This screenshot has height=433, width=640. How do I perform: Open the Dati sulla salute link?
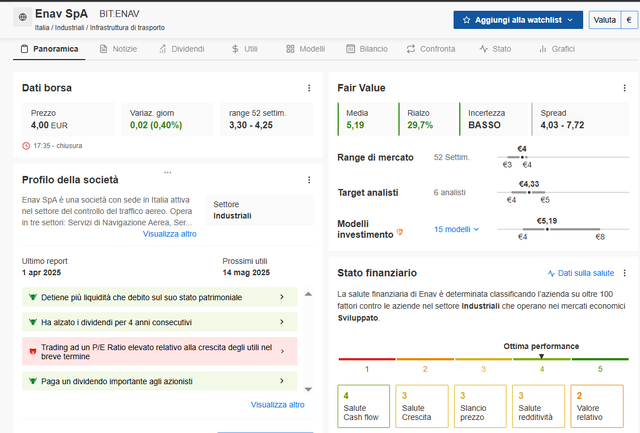581,273
